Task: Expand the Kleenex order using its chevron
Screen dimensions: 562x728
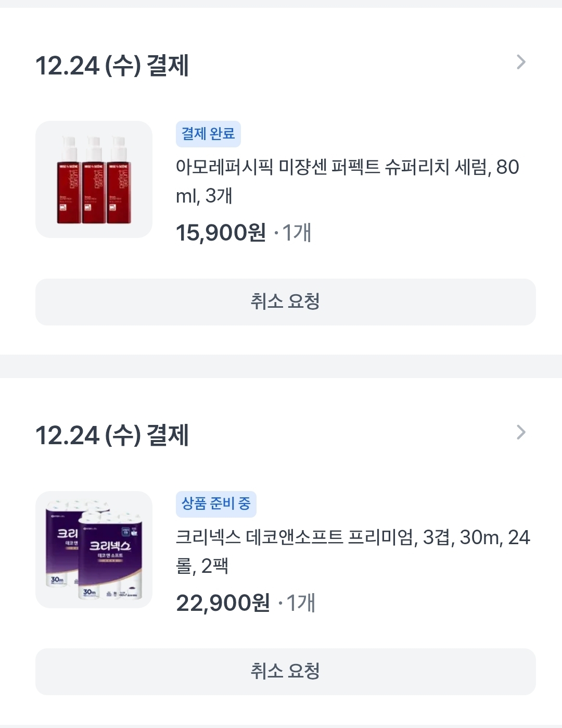Action: point(521,432)
